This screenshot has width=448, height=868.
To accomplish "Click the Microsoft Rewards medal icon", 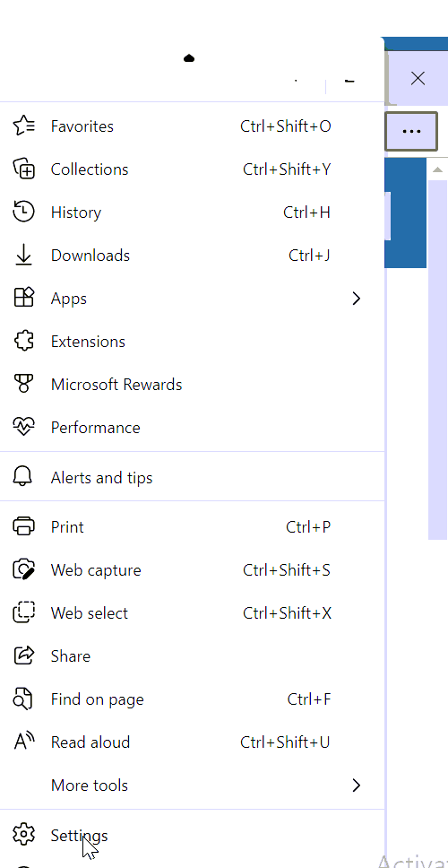I will tap(23, 384).
